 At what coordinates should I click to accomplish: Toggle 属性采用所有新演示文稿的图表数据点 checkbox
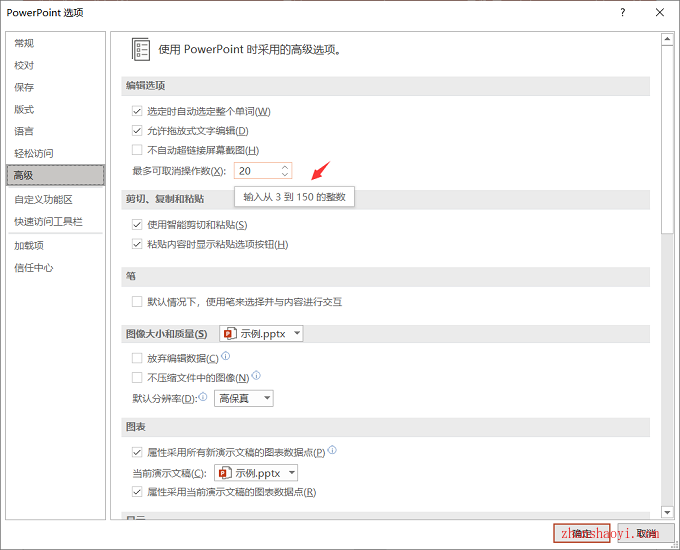pos(137,452)
